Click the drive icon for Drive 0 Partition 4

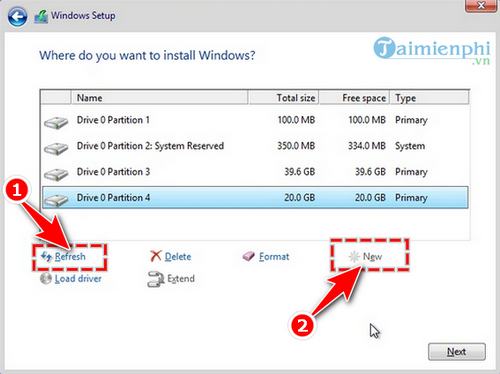coord(56,200)
